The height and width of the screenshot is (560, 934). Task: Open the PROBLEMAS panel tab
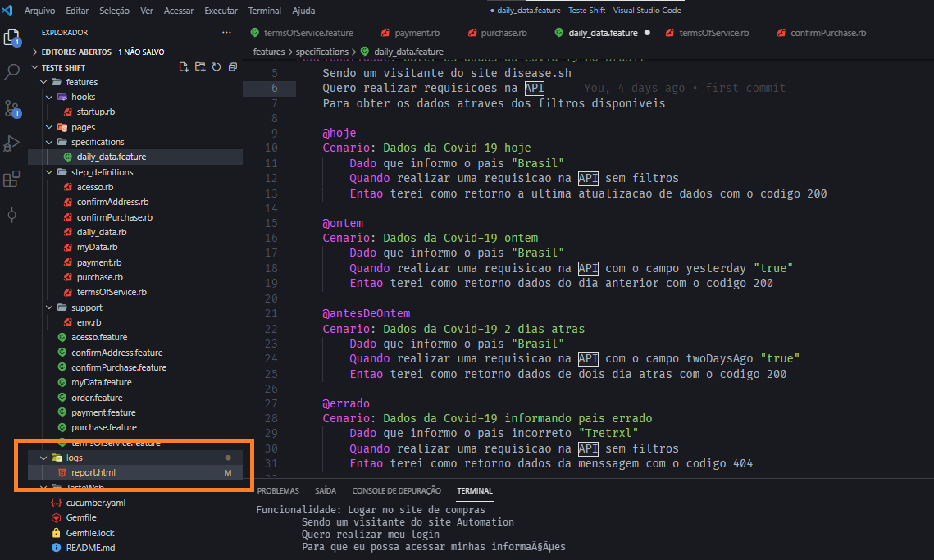pos(278,491)
